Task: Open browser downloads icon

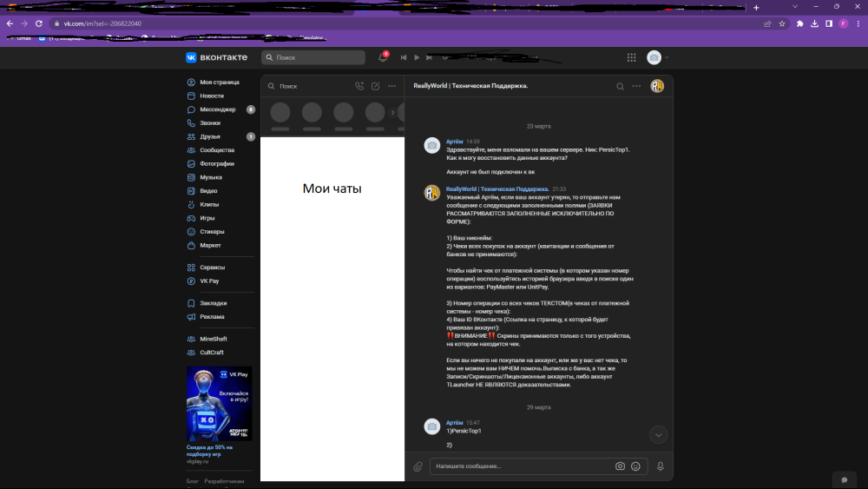Action: pyautogui.click(x=815, y=23)
